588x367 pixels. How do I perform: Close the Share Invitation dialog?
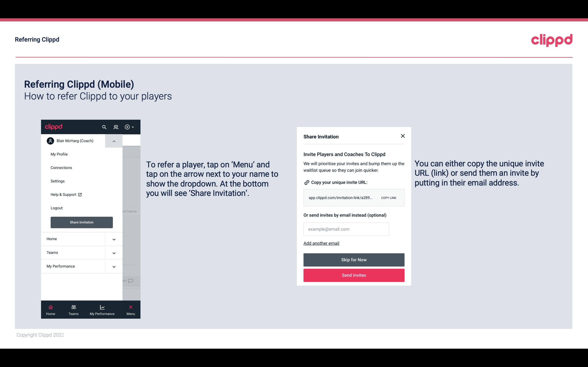click(x=403, y=136)
